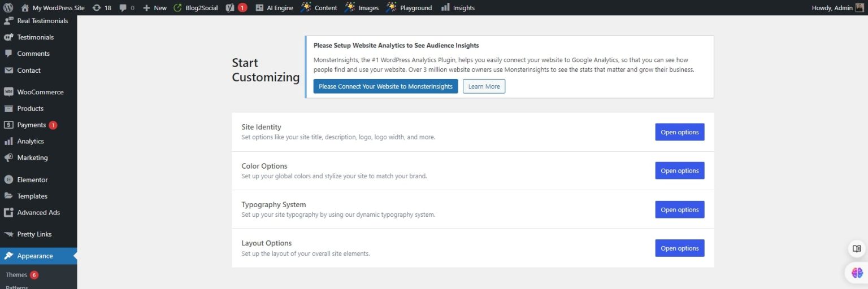Click Please Connect Your Website to MonsterInsights
The width and height of the screenshot is (868, 289).
[385, 86]
